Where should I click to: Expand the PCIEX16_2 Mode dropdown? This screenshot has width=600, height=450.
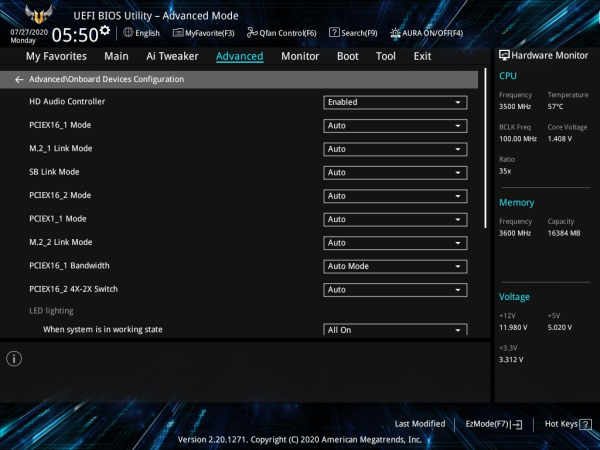[395, 196]
